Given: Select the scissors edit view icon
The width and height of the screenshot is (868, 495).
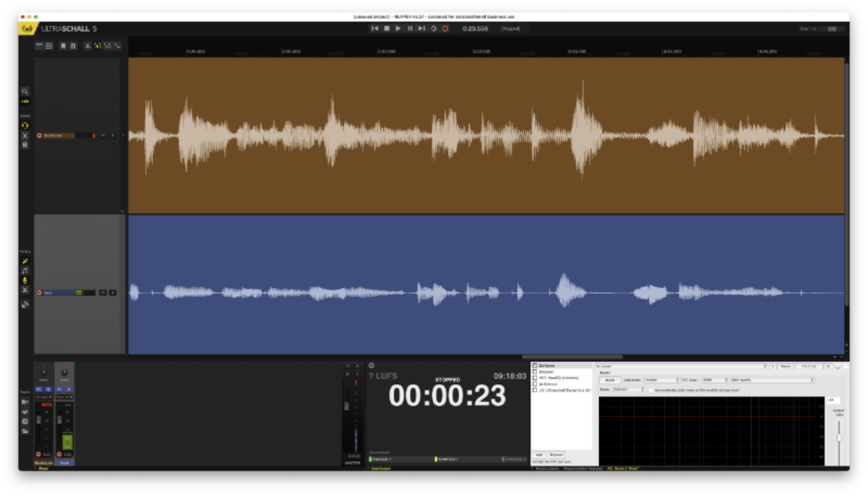Looking at the screenshot, I should pyautogui.click(x=25, y=135).
